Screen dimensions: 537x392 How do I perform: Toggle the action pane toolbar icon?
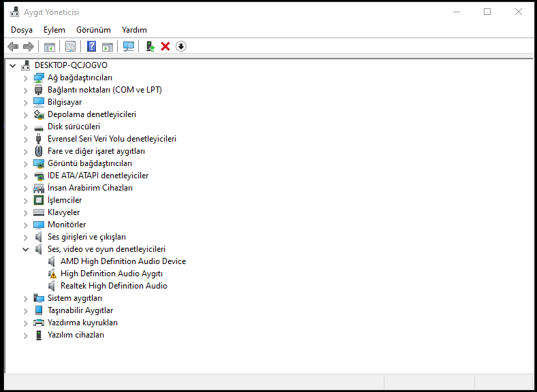coord(108,46)
